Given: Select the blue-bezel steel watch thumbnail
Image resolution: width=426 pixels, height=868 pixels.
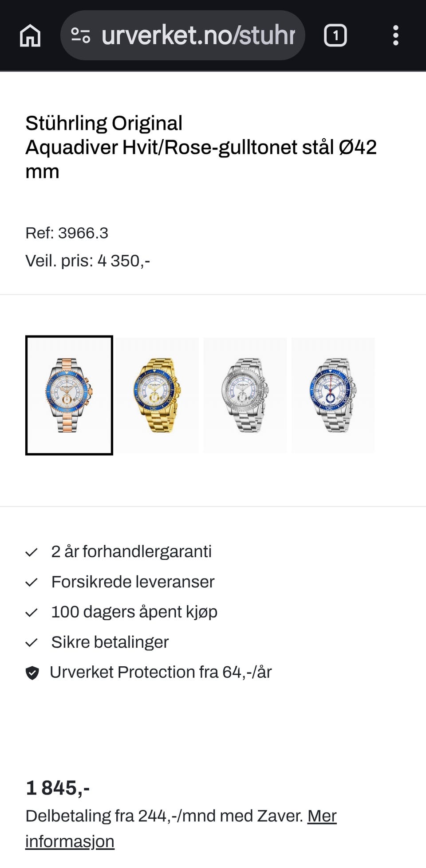Looking at the screenshot, I should point(333,395).
